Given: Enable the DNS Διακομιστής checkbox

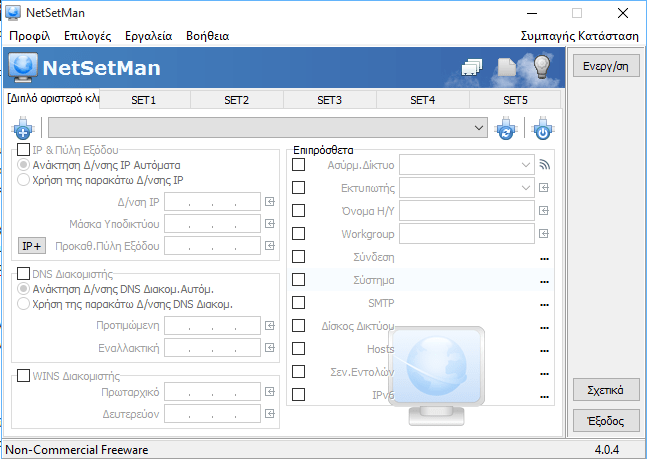Looking at the screenshot, I should click(x=23, y=273).
